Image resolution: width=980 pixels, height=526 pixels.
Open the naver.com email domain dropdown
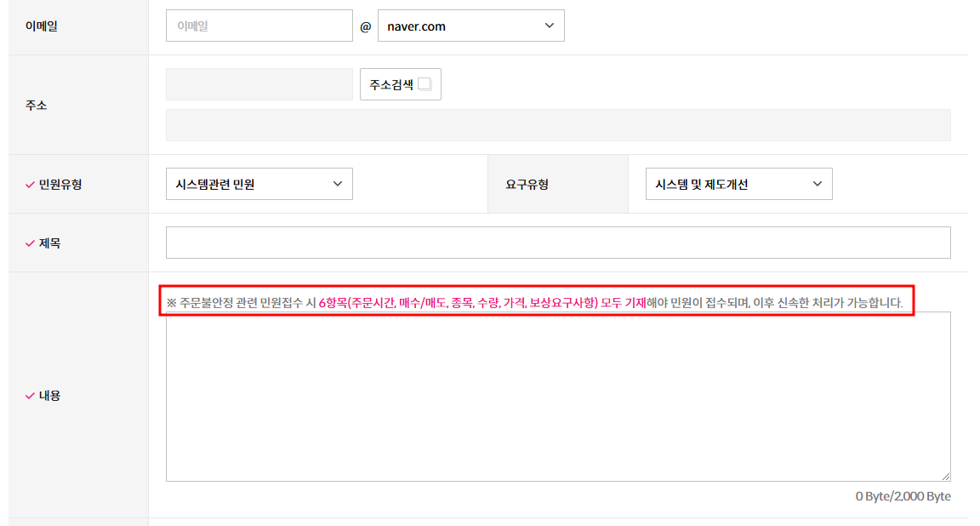click(470, 26)
